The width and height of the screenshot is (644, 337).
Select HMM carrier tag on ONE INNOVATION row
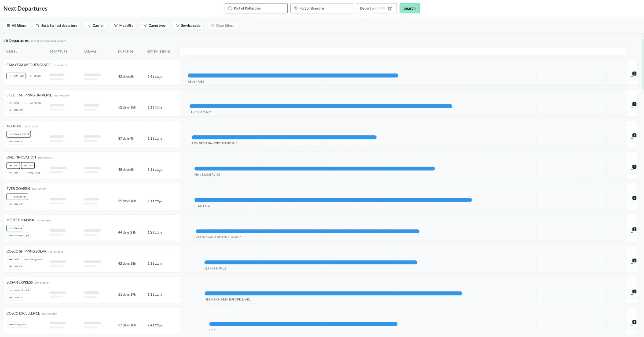13,173
